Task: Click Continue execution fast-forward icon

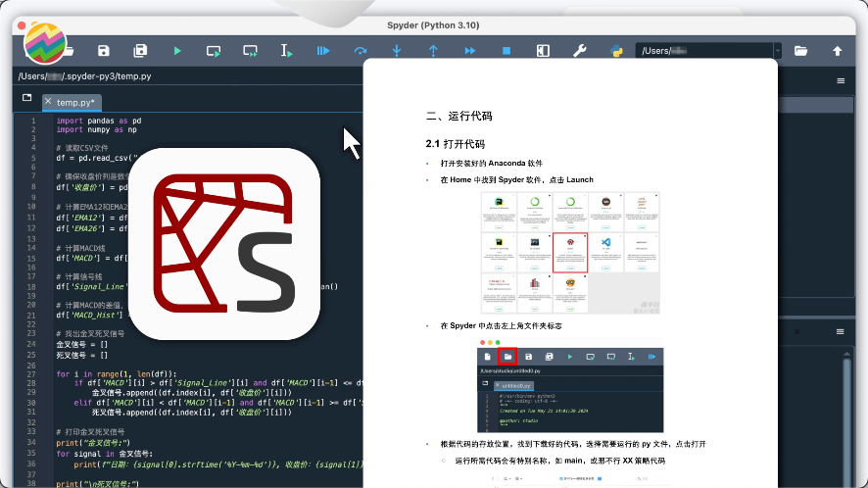Action: 470,50
